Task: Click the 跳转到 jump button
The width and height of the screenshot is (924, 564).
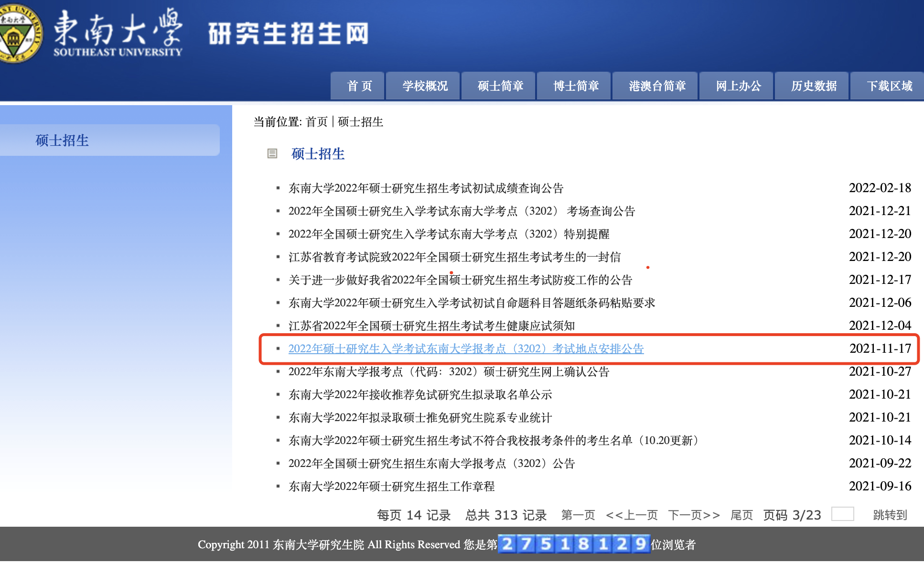Action: tap(890, 515)
